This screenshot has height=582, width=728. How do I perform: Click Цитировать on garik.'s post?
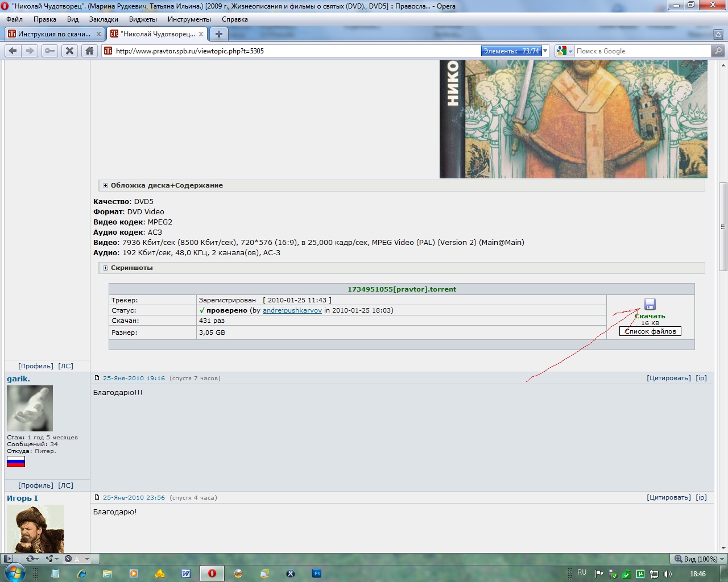669,378
